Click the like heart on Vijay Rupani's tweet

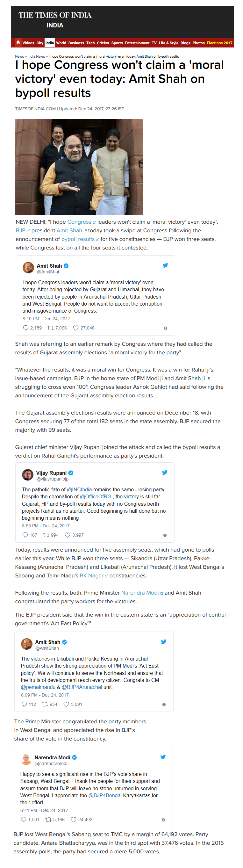67,535
